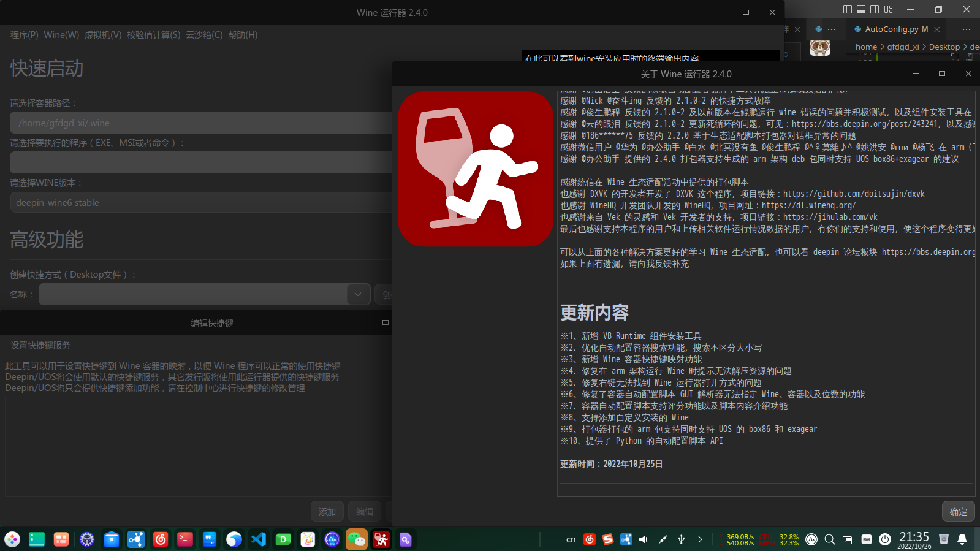The width and height of the screenshot is (980, 551).
Task: Click the on-screen keyboard tray icon
Action: pyautogui.click(x=867, y=539)
